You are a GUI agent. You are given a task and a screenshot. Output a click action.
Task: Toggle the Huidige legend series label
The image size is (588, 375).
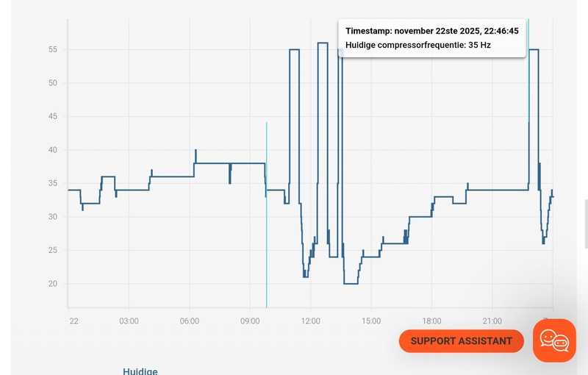tap(140, 371)
